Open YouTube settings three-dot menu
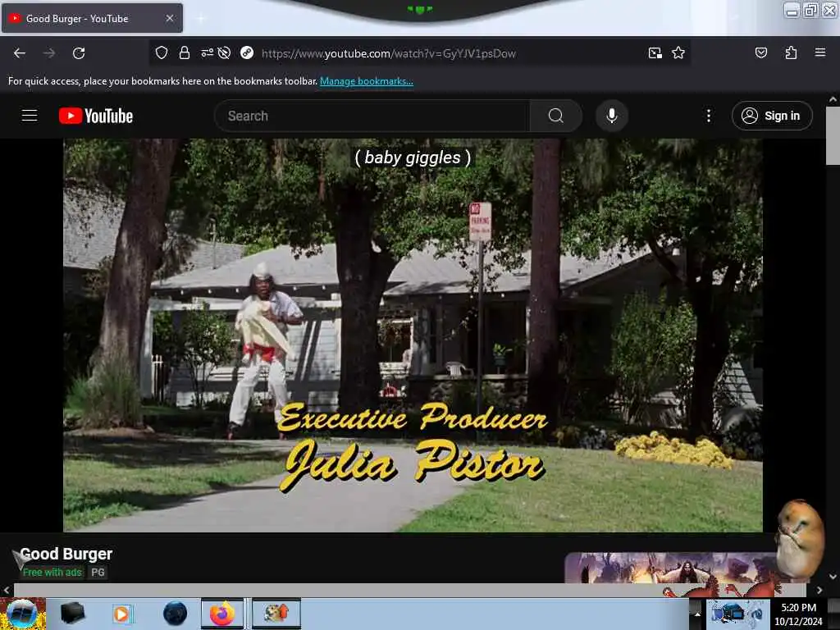Viewport: 840px width, 630px height. pyautogui.click(x=708, y=116)
